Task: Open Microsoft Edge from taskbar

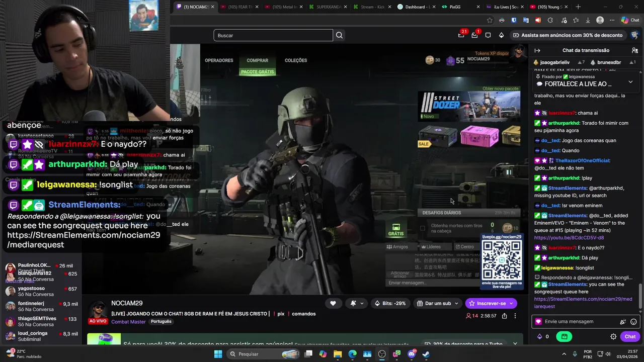Action: 352,354
